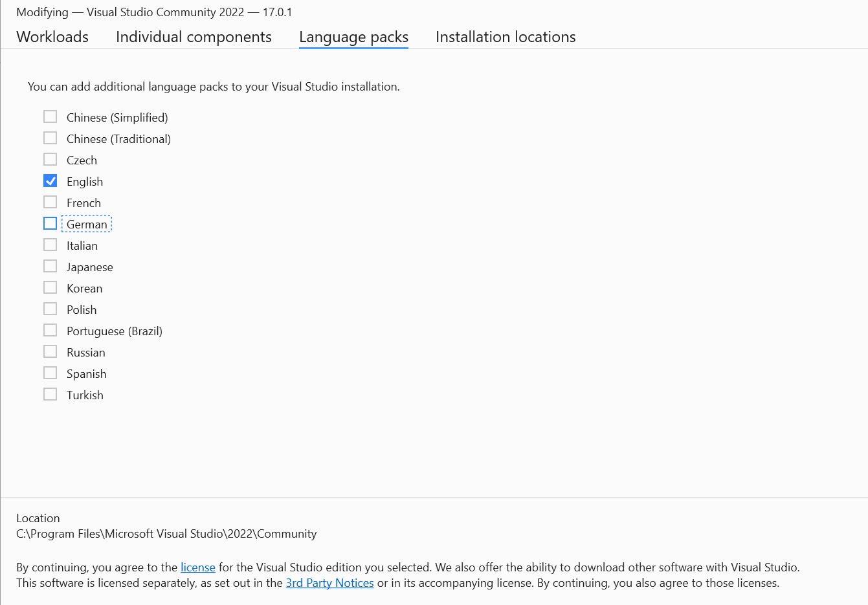
Task: Uncheck the English language pack
Action: (x=50, y=181)
